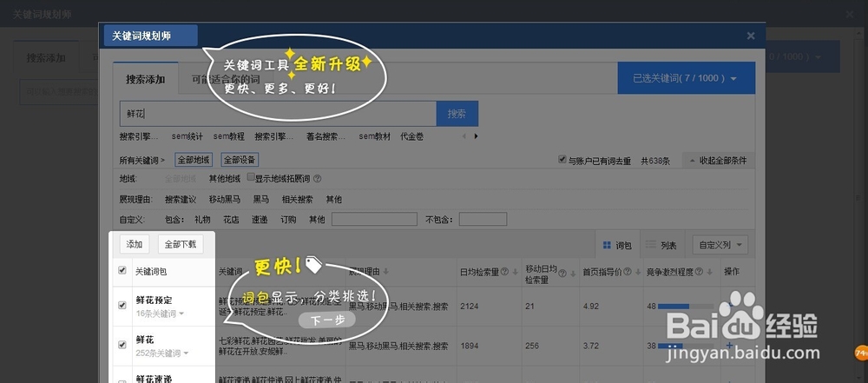
Task: Click suggested term 著名搜索...
Action: click(326, 136)
